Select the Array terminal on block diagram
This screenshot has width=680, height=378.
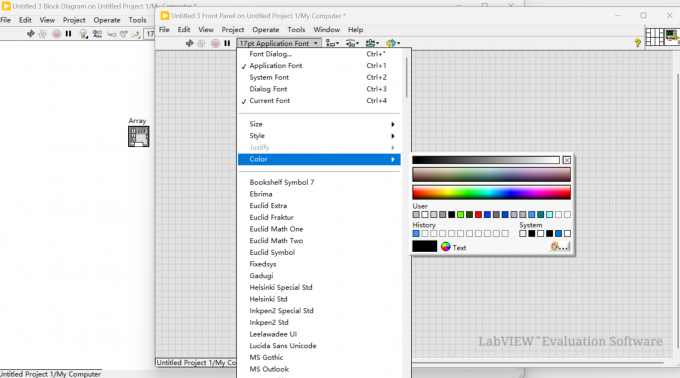pos(138,137)
